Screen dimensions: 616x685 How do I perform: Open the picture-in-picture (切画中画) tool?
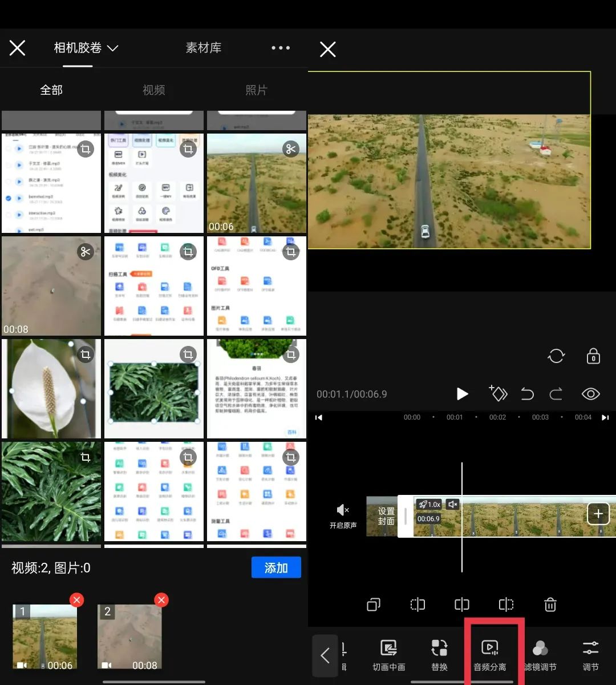coord(388,654)
